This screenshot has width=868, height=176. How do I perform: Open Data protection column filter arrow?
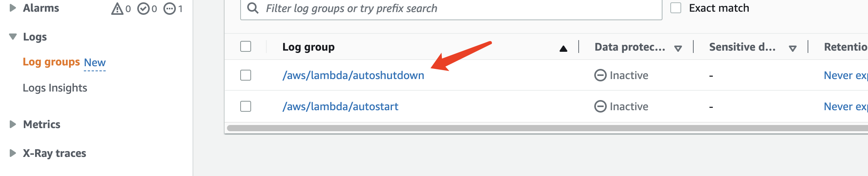coord(678,48)
